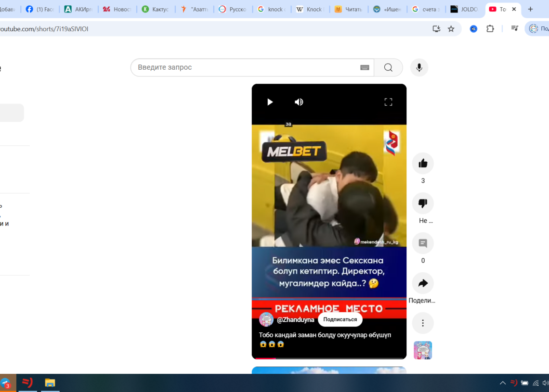The width and height of the screenshot is (549, 392).
Task: Mute the video with the speaker icon
Action: point(299,102)
